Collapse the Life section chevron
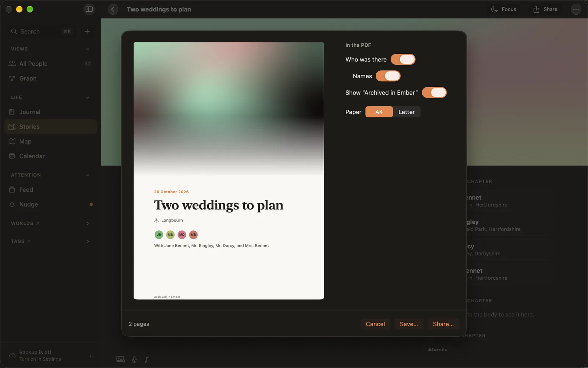Viewport: 588px width, 368px height. (x=87, y=97)
